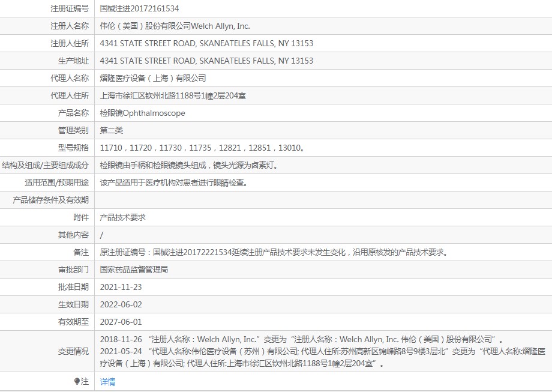Click the 生效日期 label

click(x=74, y=304)
